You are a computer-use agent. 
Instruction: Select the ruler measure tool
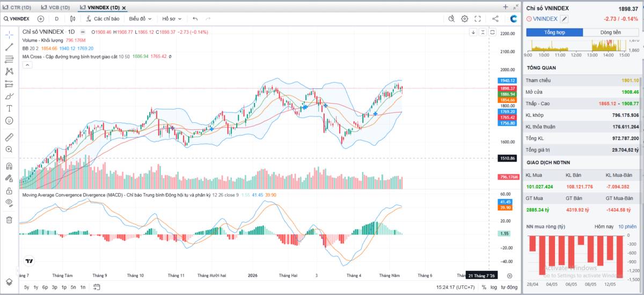click(x=9, y=137)
